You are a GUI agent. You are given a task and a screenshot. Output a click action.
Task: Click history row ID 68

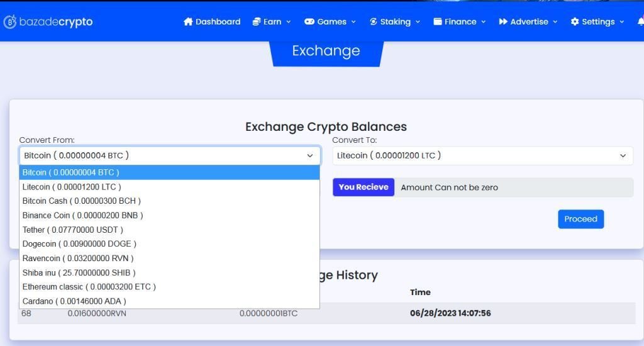pos(26,313)
